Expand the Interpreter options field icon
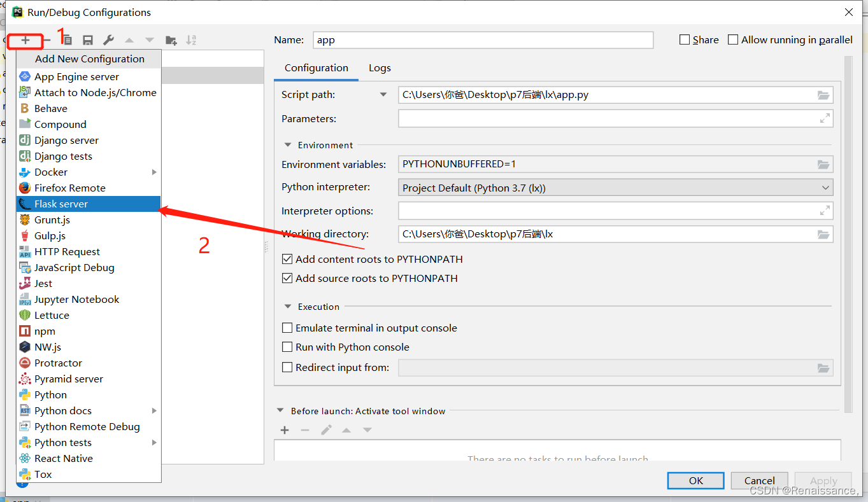 pos(825,211)
